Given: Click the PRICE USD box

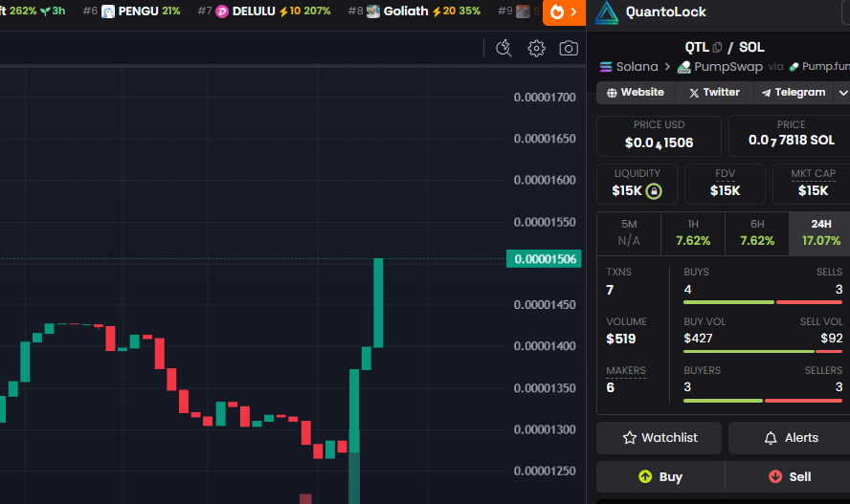Looking at the screenshot, I should (659, 136).
